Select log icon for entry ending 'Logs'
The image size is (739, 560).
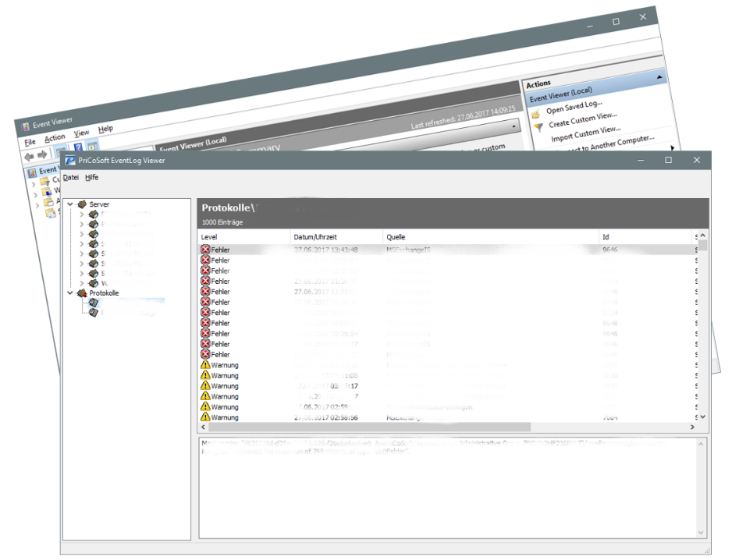94,313
